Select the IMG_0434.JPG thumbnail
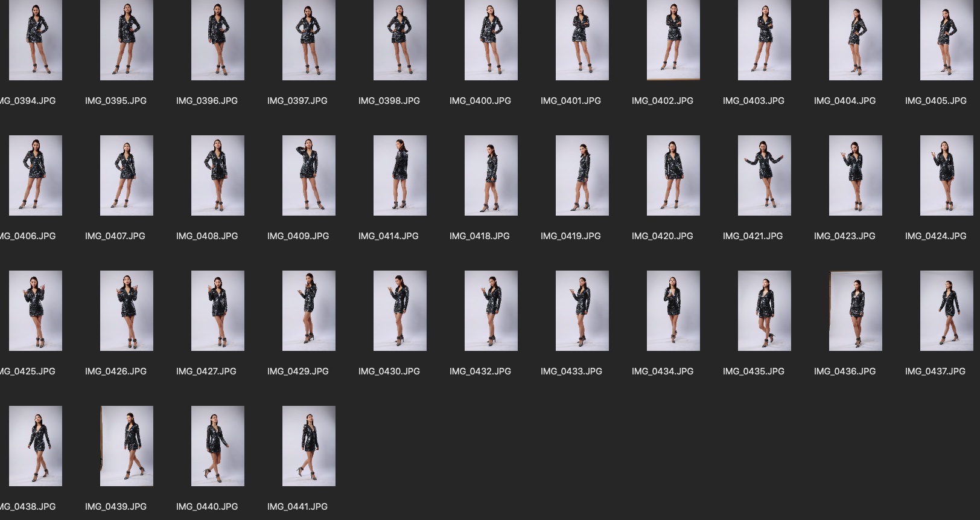Image resolution: width=980 pixels, height=520 pixels. (x=673, y=310)
